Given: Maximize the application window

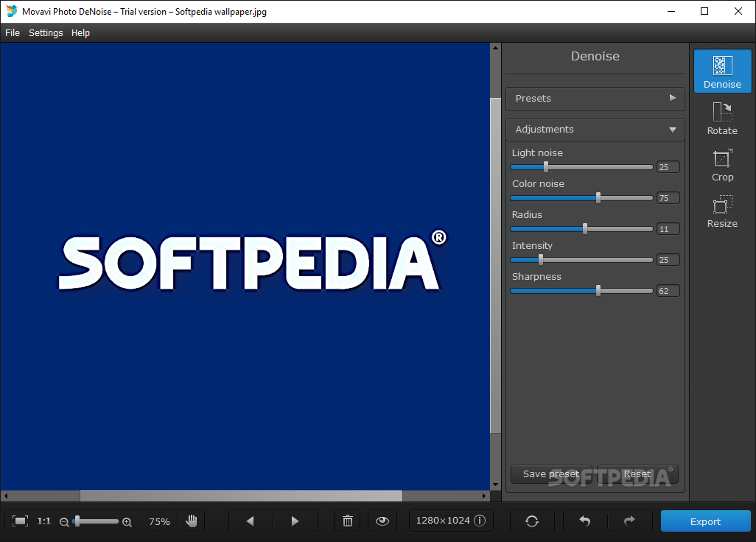Looking at the screenshot, I should [x=704, y=11].
